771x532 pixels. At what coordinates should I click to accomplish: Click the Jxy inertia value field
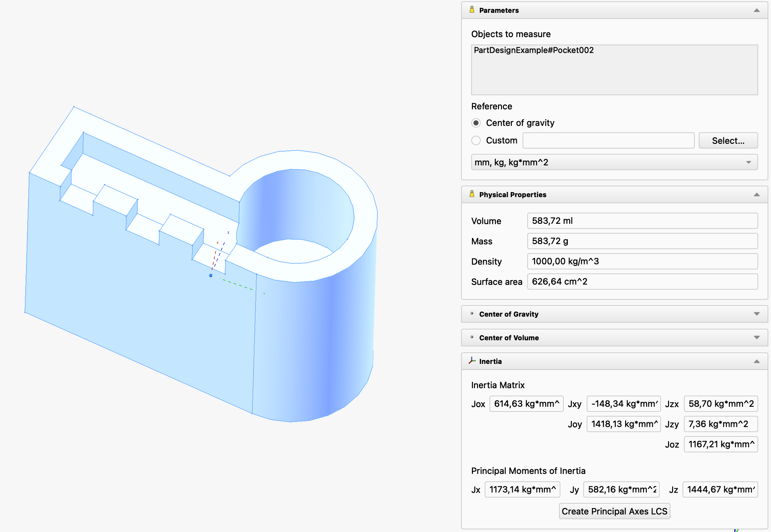(623, 404)
